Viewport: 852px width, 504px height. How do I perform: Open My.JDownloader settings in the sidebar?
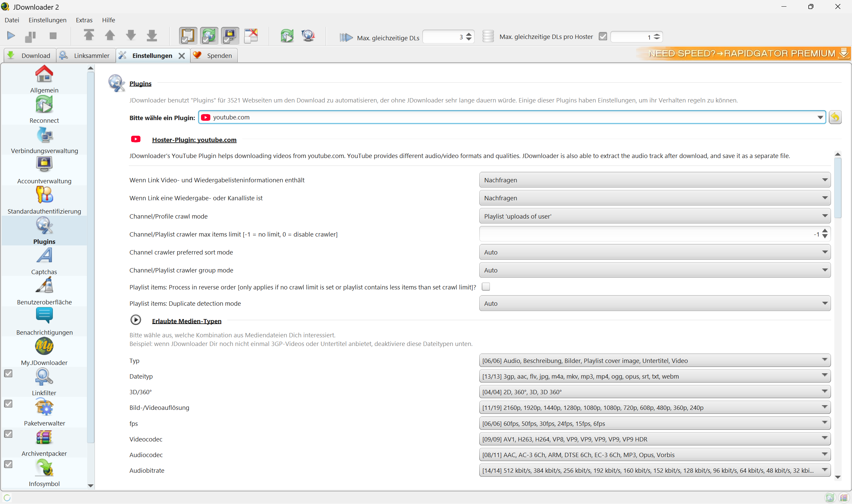click(x=44, y=352)
